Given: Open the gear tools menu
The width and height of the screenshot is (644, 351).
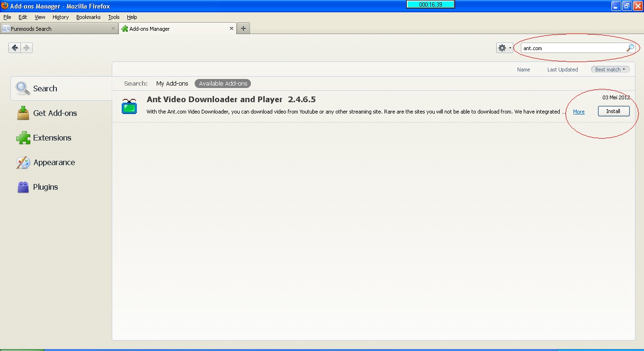Looking at the screenshot, I should click(x=505, y=48).
